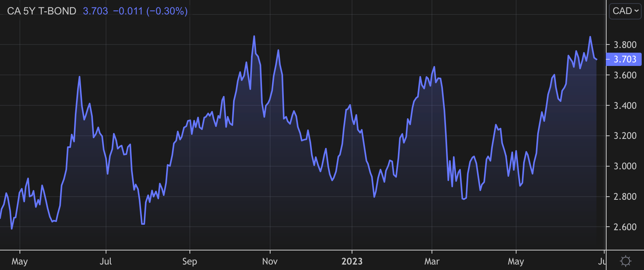Click the Mar time axis label
This screenshot has width=644, height=270.
coord(432,261)
